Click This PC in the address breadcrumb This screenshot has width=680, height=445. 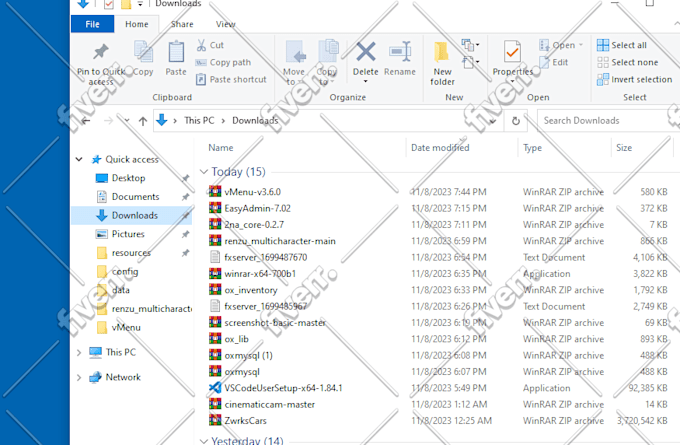point(199,121)
